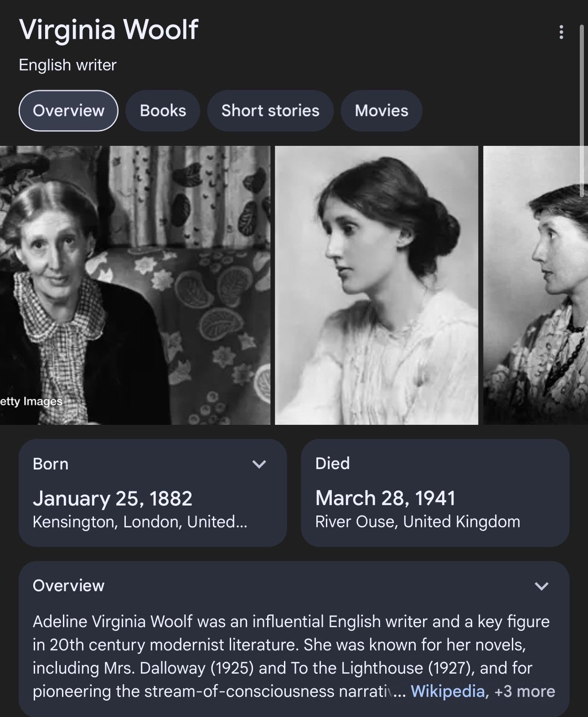Click the Getty Images credit label
The height and width of the screenshot is (717, 588).
(x=31, y=401)
